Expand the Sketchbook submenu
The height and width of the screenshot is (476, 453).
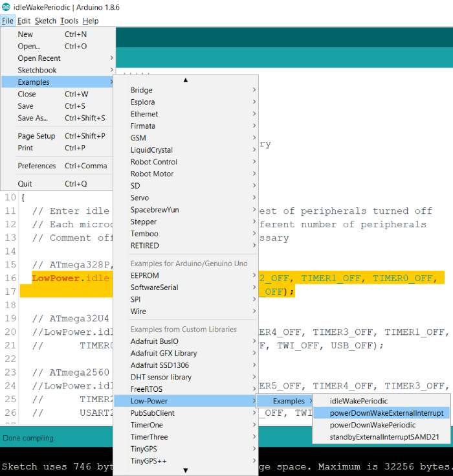tap(58, 70)
